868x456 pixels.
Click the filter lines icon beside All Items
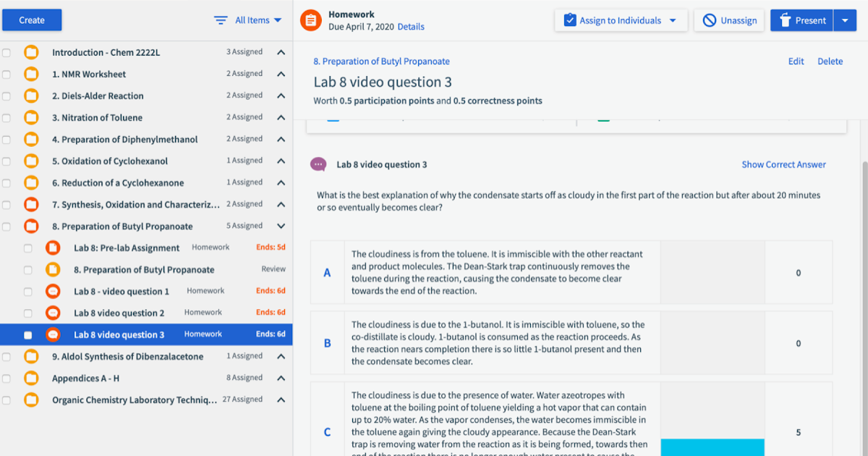pyautogui.click(x=221, y=20)
